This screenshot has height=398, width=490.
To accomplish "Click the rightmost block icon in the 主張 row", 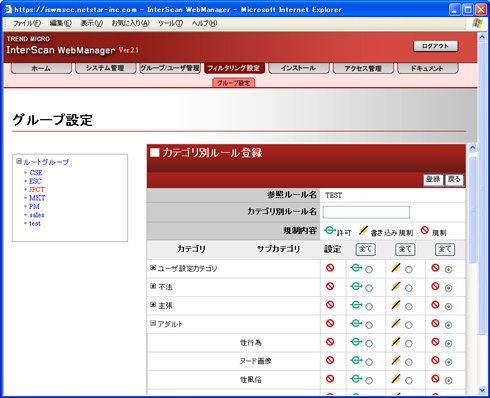I will [435, 305].
